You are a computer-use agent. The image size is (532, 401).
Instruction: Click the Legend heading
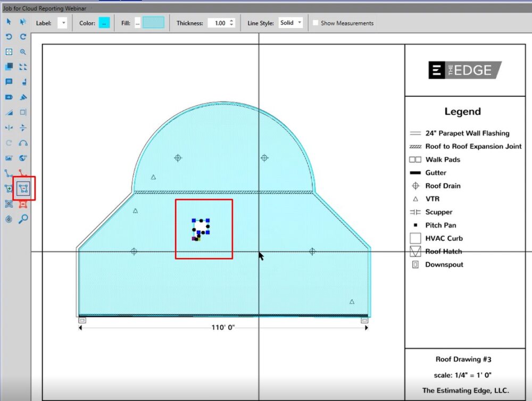462,111
